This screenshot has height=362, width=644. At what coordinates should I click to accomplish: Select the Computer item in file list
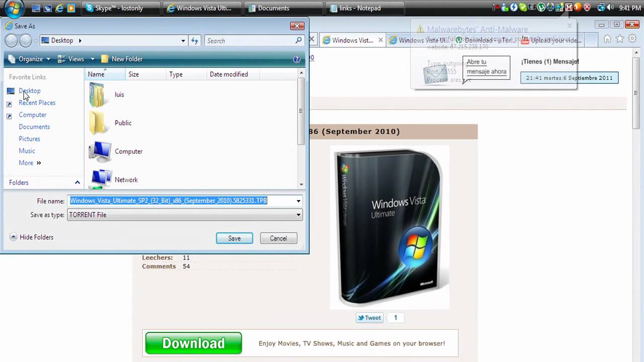[x=115, y=151]
